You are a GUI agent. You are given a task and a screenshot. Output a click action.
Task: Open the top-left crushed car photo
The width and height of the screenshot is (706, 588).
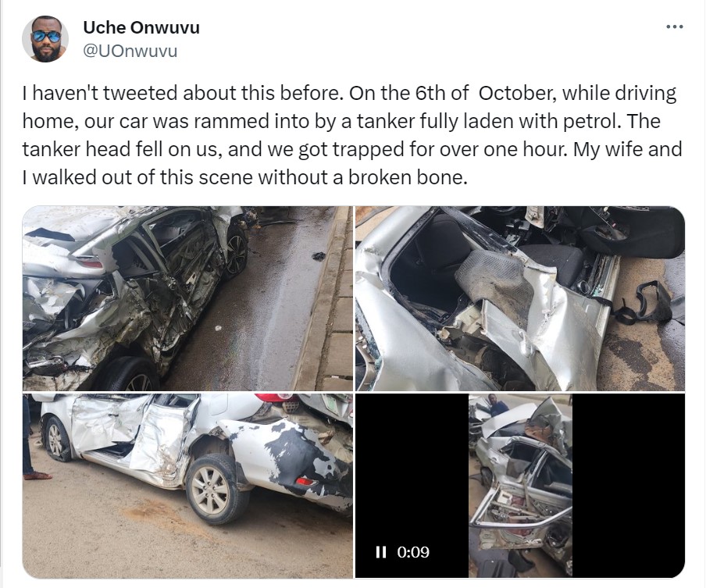pos(187,298)
